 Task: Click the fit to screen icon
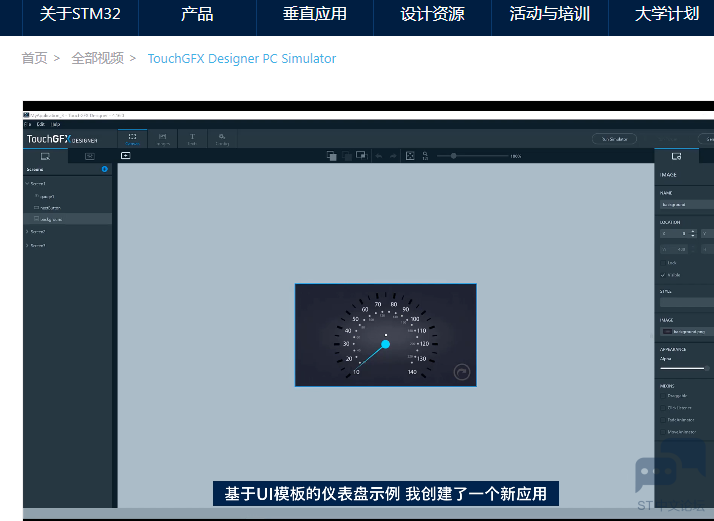(x=410, y=156)
